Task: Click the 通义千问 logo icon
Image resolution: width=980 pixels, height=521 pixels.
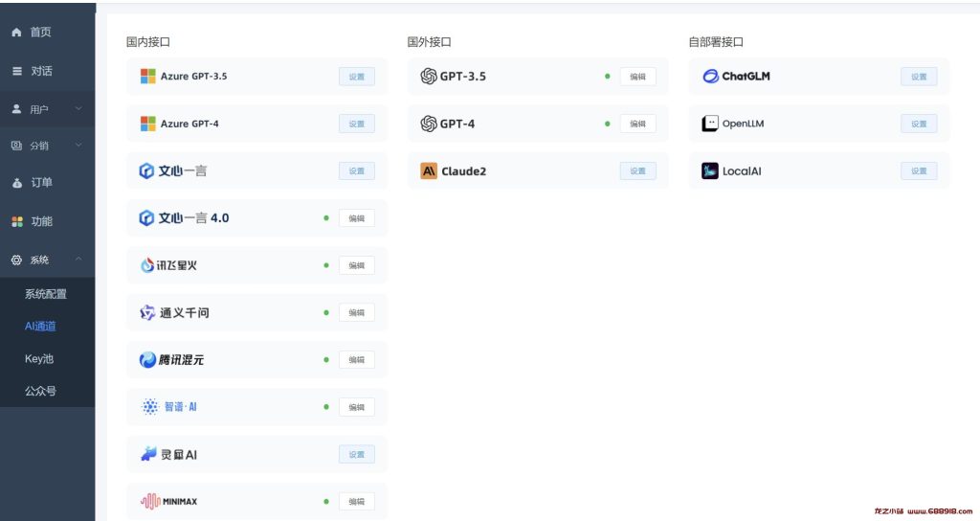Action: click(147, 313)
